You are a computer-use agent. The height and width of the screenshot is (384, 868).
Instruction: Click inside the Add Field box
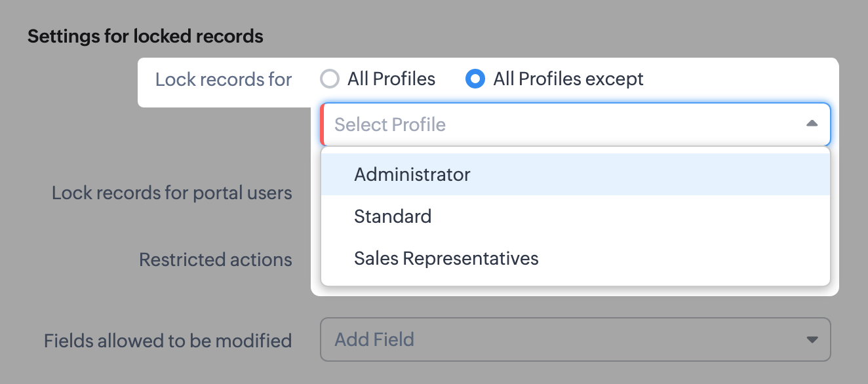pyautogui.click(x=524, y=339)
